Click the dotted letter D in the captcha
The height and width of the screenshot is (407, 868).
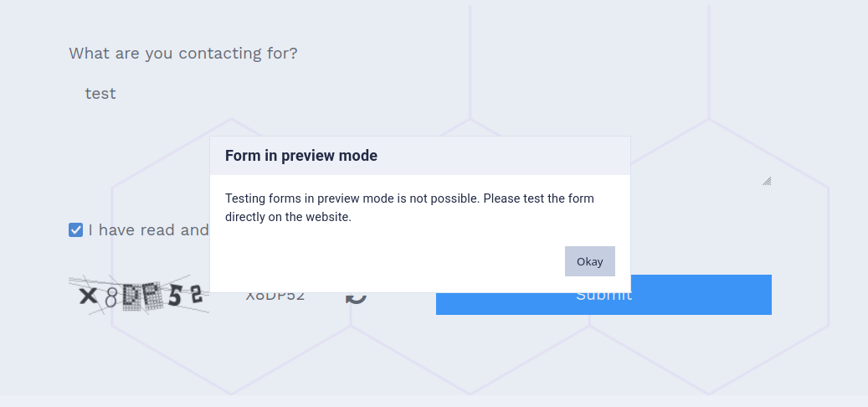pos(131,296)
